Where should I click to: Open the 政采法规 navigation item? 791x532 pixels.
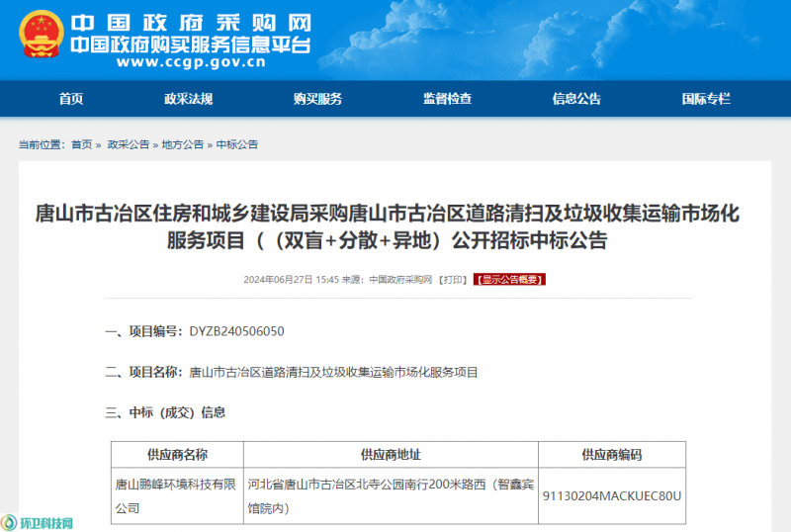click(x=188, y=99)
